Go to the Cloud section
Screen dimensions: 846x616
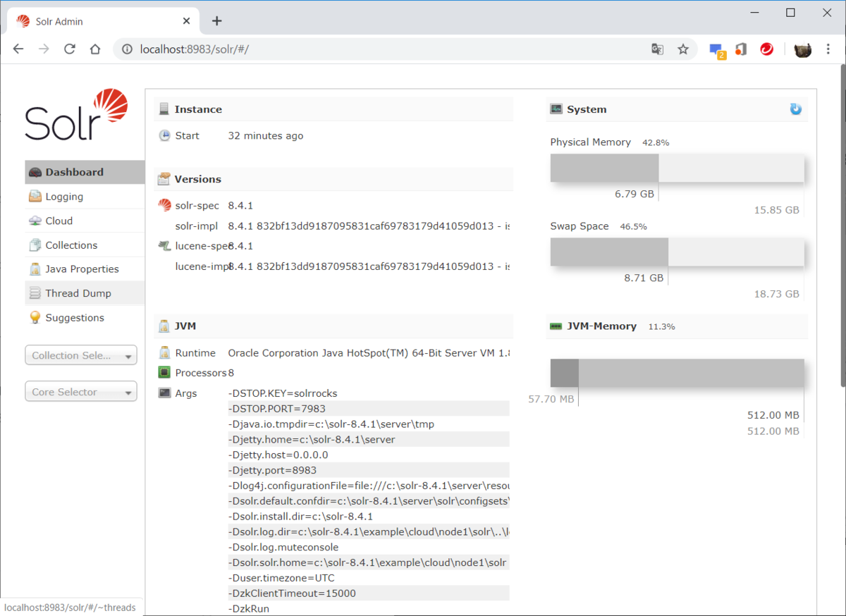pos(85,221)
